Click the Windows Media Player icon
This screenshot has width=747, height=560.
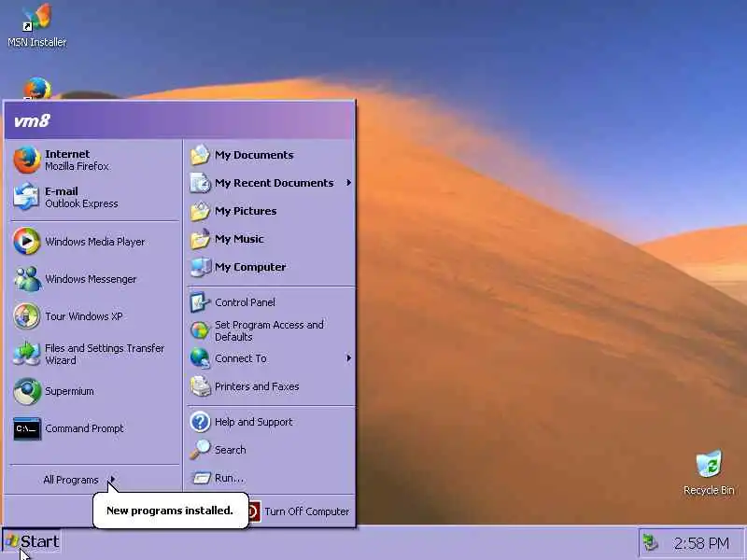click(x=27, y=241)
